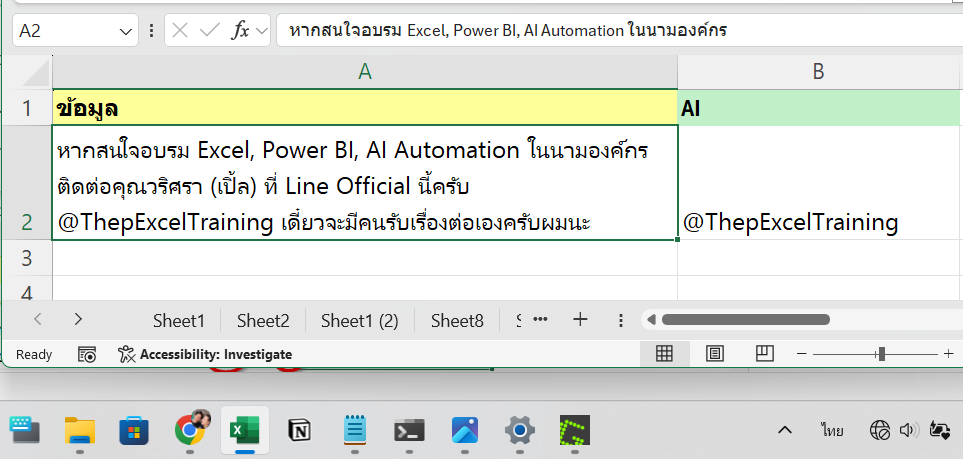Image resolution: width=963 pixels, height=459 pixels.
Task: Switch to Page Layout view
Action: [715, 354]
